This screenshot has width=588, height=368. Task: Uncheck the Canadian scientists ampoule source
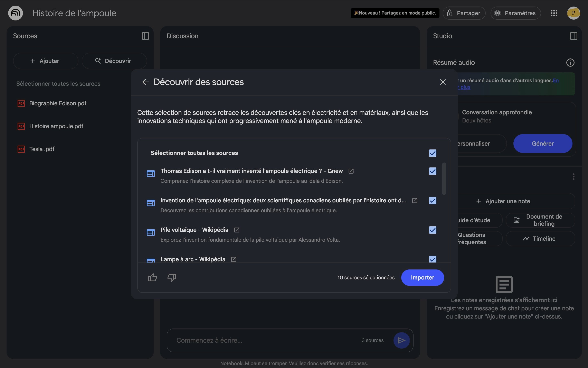pyautogui.click(x=433, y=201)
